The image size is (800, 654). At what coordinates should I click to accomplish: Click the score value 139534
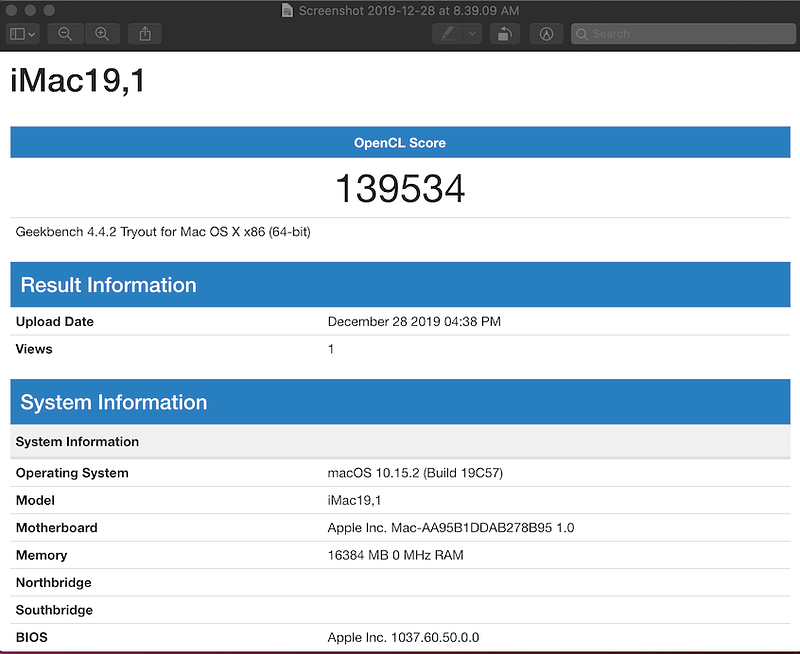pyautogui.click(x=400, y=189)
